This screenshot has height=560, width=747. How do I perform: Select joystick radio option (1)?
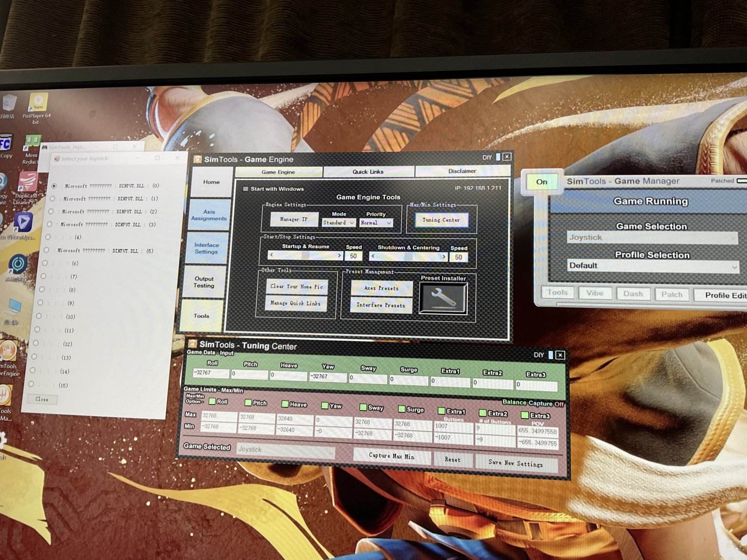(52, 198)
